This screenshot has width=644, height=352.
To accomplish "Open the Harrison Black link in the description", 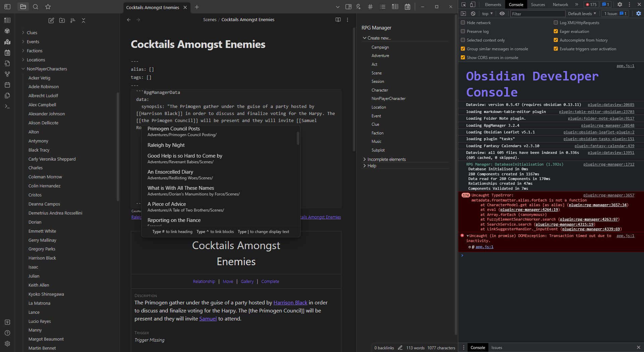I will coord(290,302).
